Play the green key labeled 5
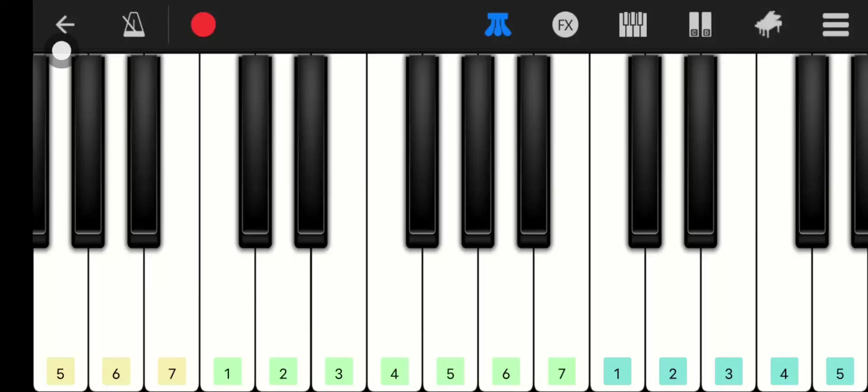This screenshot has height=392, width=868. (450, 316)
